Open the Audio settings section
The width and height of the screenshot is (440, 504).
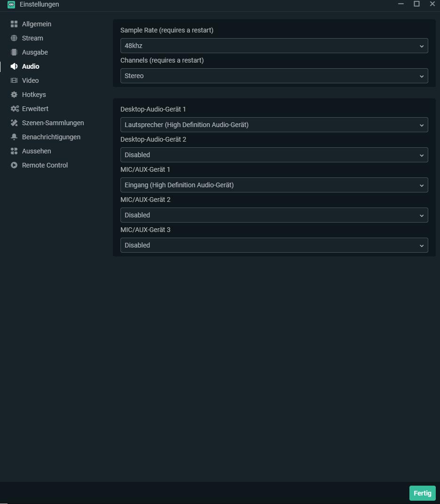(x=31, y=66)
